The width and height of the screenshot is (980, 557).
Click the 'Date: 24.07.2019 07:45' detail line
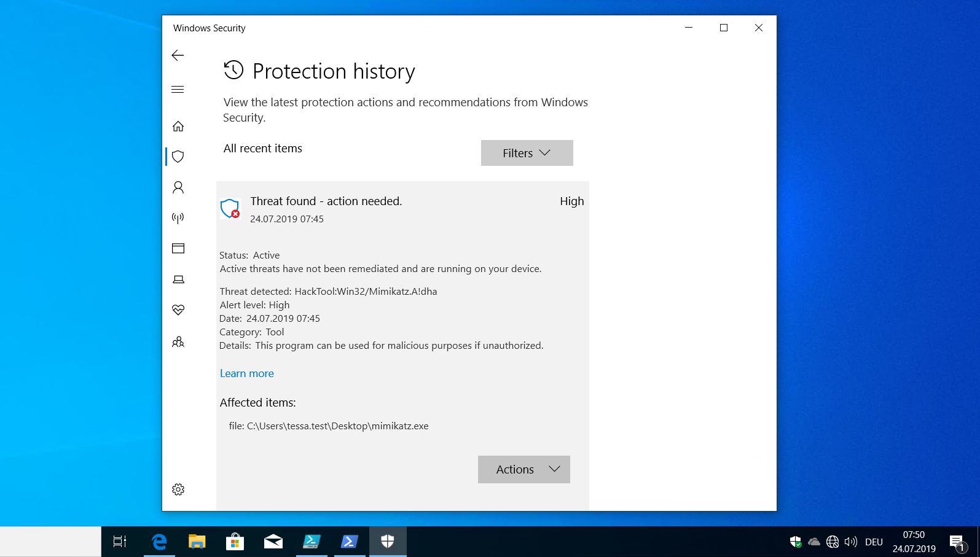(270, 319)
